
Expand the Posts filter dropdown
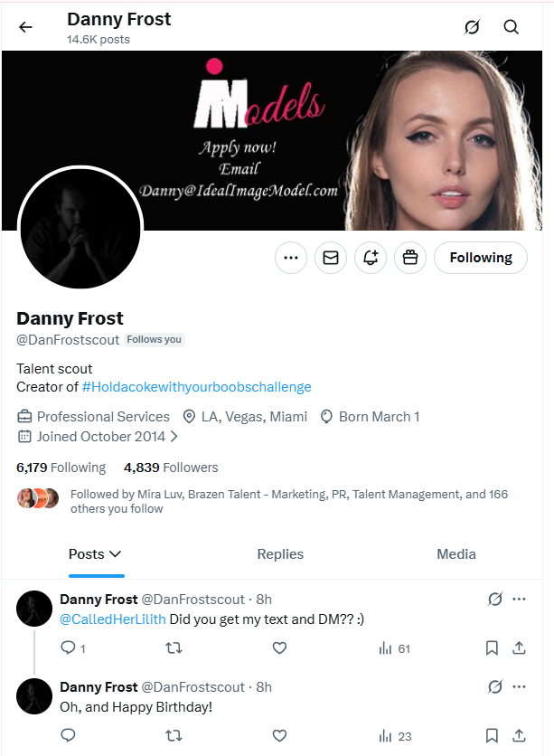(96, 553)
